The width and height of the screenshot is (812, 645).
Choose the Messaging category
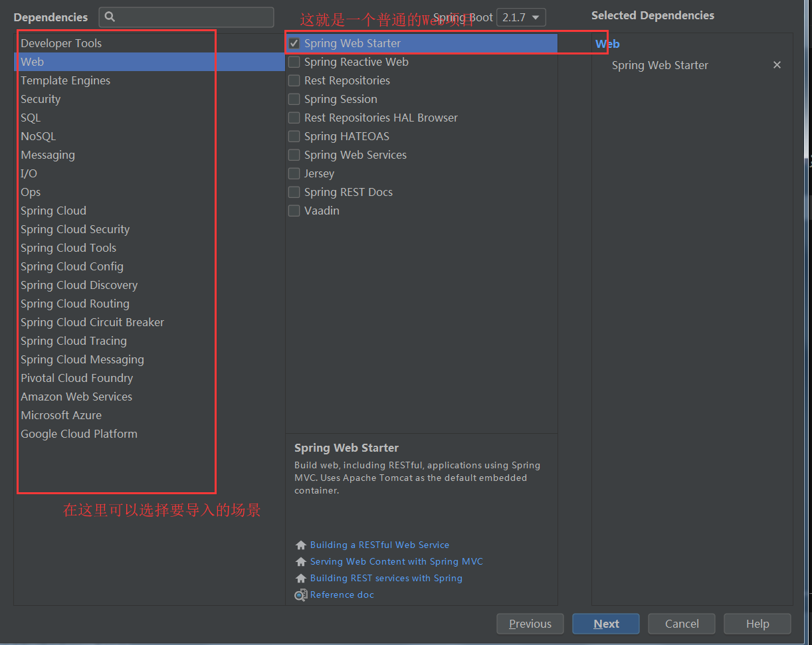(150, 155)
